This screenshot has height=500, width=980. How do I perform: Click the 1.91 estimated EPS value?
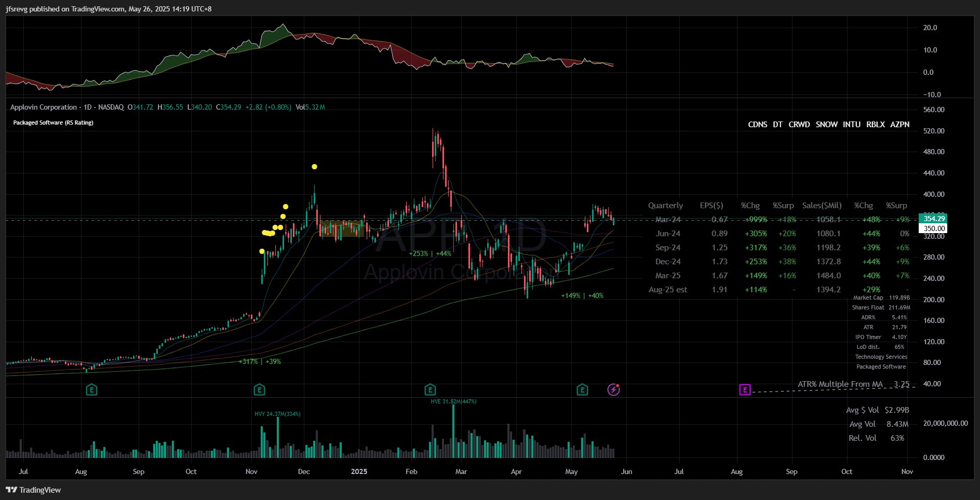click(x=719, y=290)
